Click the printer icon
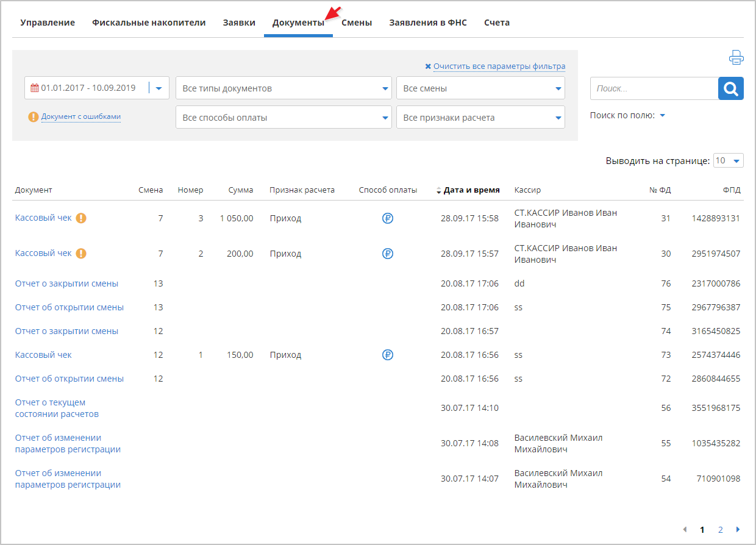The image size is (756, 545). tap(736, 58)
